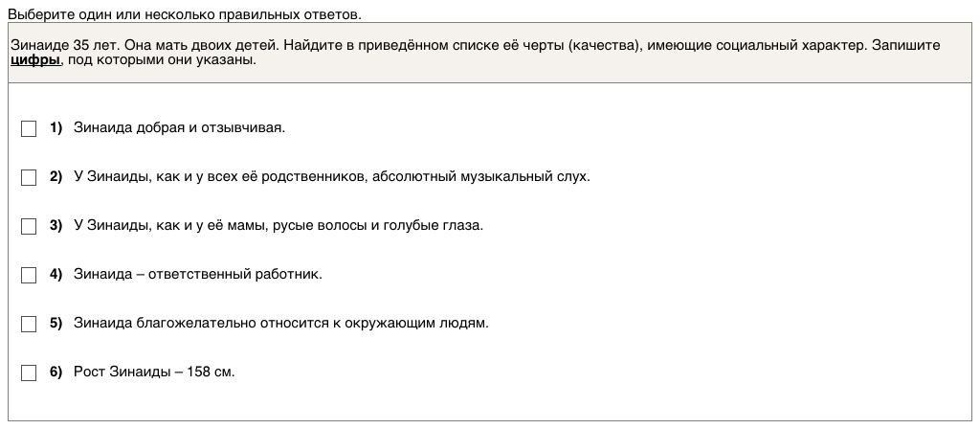This screenshot has height=429, width=980.
Task: Mark the checkbox for option 6
Action: 29,373
